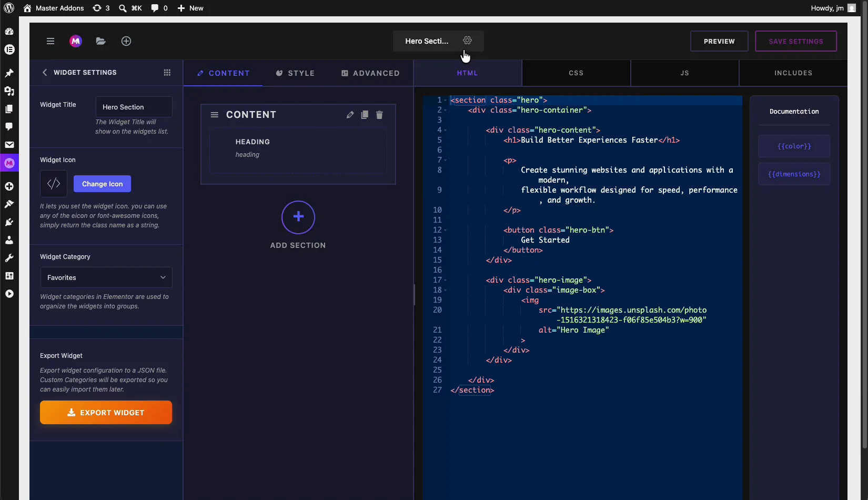Open widget settings gear next to title
Screen dimensions: 868x500
pos(467,41)
